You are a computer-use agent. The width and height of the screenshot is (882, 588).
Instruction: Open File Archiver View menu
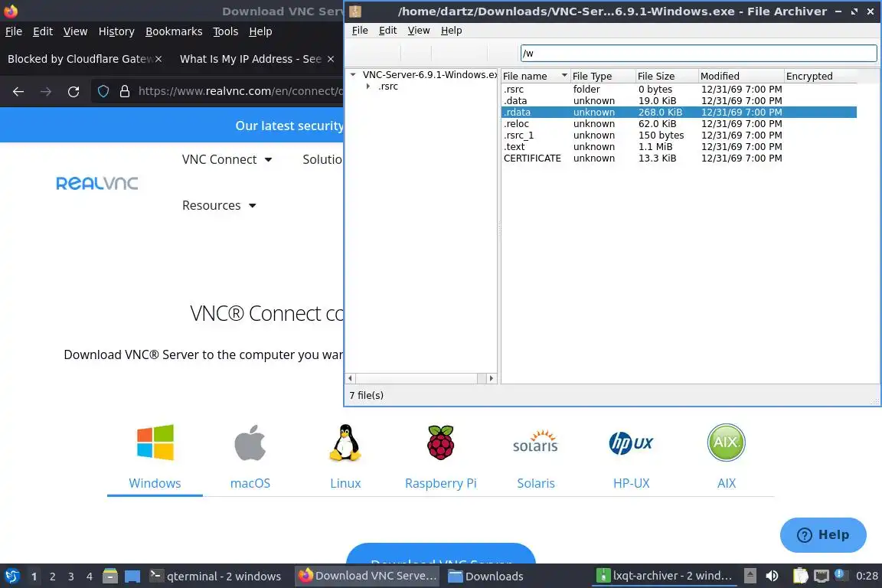tap(419, 31)
